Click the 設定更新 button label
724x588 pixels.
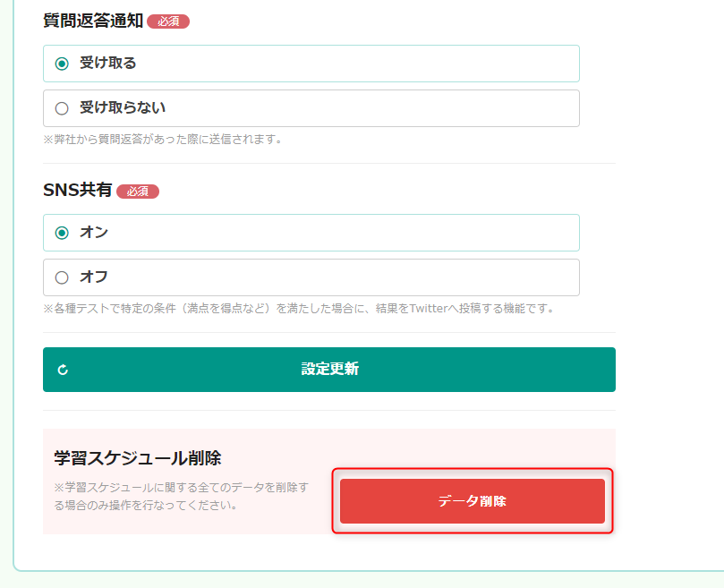tap(329, 369)
